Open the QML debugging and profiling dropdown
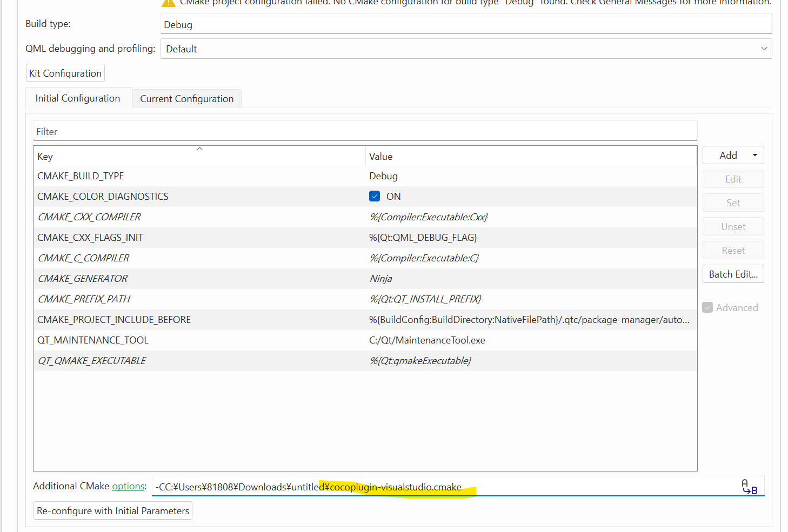Image resolution: width=788 pixels, height=532 pixels. pyautogui.click(x=466, y=49)
